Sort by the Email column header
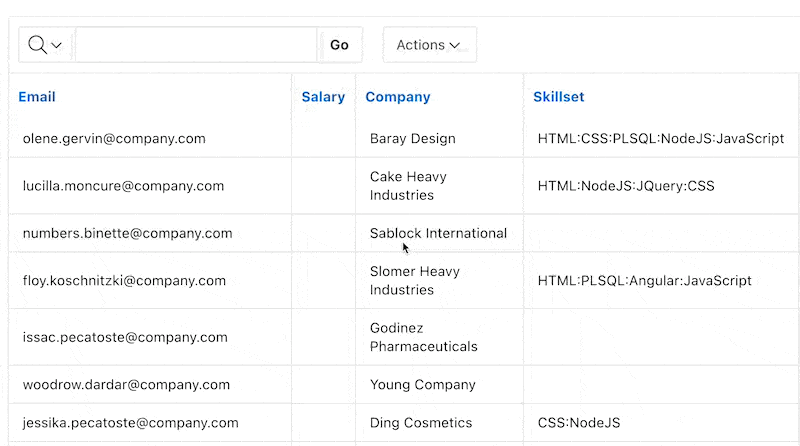The image size is (800, 446). coord(37,97)
